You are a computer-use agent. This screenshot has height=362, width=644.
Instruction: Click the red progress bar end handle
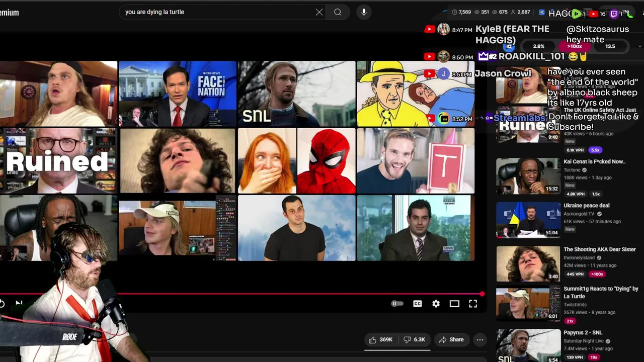click(482, 294)
